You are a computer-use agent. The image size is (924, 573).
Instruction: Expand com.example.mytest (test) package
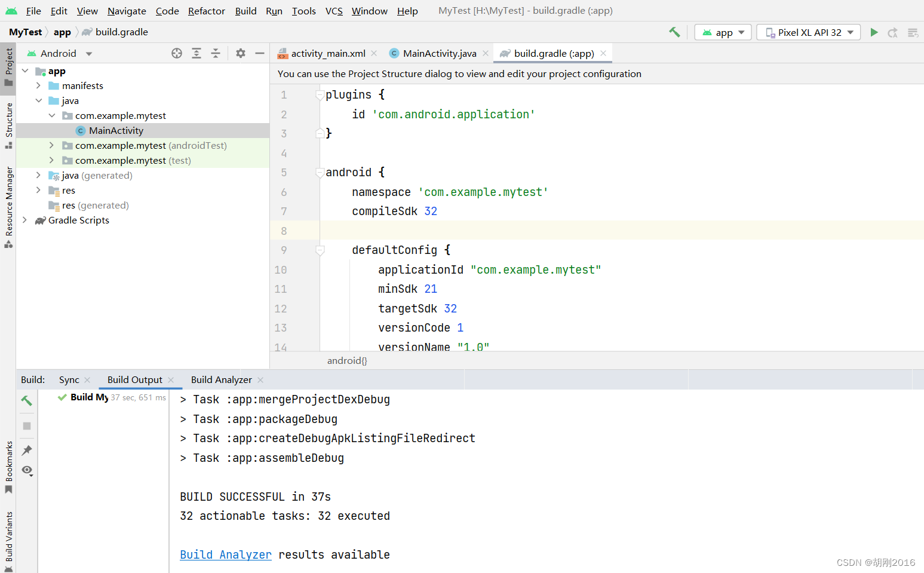click(51, 161)
